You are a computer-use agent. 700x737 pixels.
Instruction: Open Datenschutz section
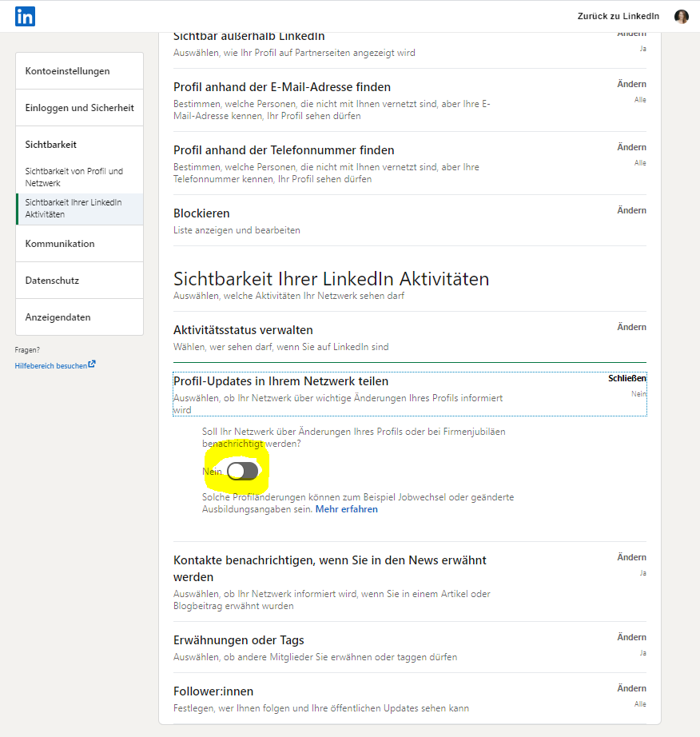click(x=79, y=280)
